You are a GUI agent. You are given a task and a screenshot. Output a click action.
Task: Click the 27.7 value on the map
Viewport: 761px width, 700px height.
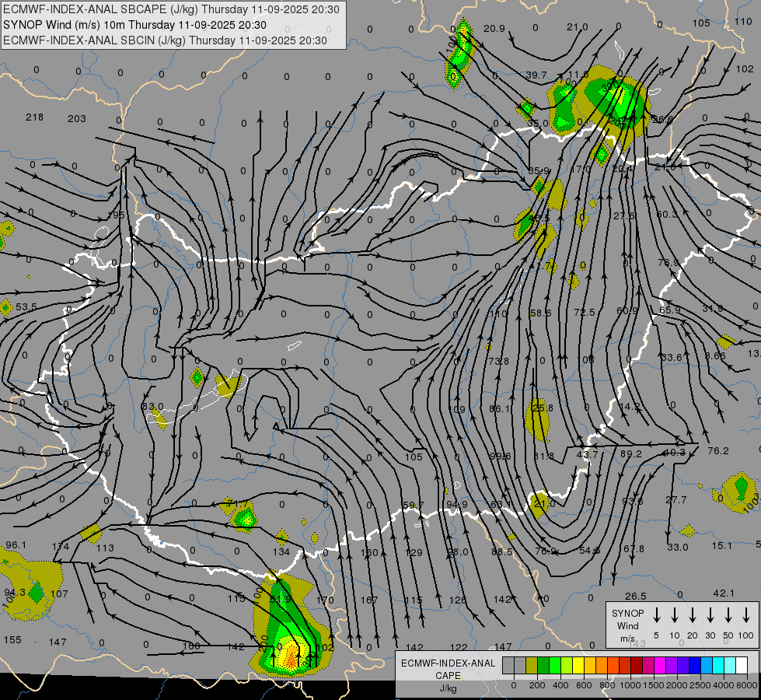676,500
